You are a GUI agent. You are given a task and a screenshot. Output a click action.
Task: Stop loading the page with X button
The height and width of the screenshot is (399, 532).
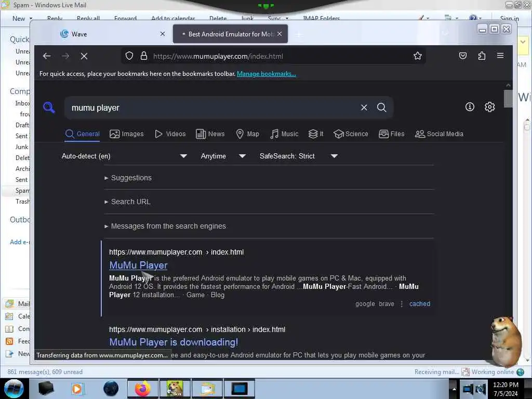(84, 56)
